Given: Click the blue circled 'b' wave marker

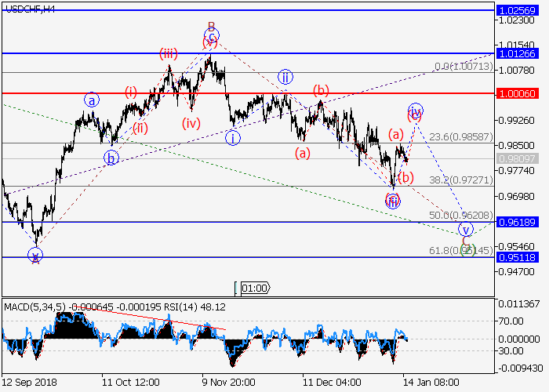Looking at the screenshot, I should pos(111,158).
